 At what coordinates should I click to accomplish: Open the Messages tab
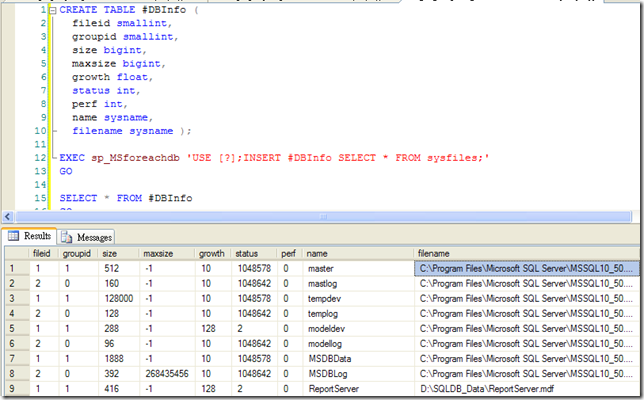[x=86, y=237]
